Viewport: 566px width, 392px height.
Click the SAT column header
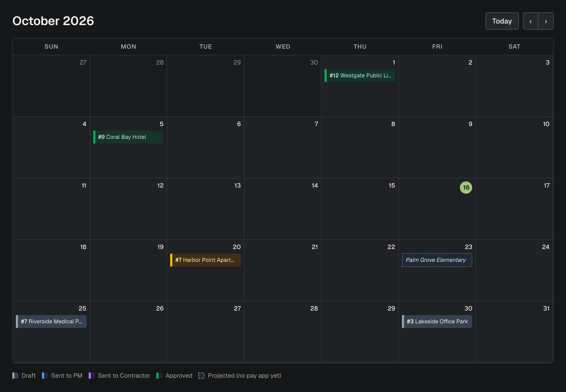click(x=514, y=47)
